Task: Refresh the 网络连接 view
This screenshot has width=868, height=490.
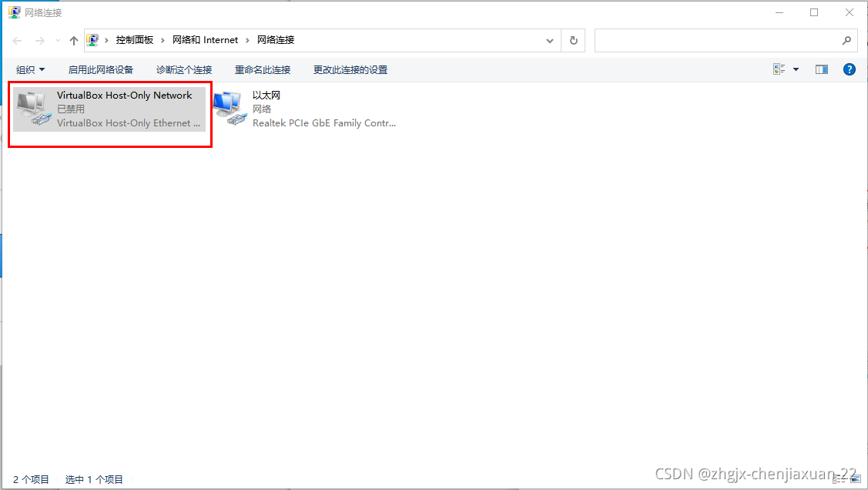Action: tap(574, 40)
